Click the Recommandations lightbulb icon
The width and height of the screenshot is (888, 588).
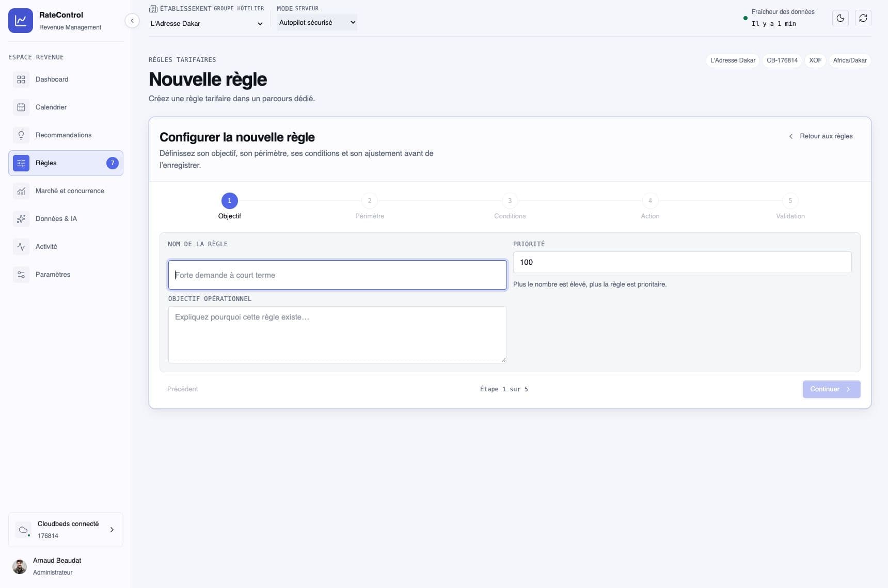(x=21, y=135)
